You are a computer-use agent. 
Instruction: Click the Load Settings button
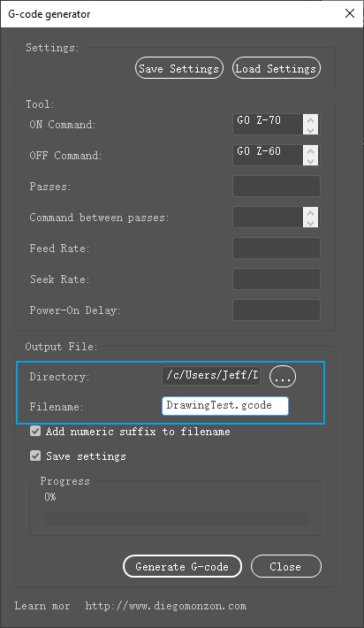(277, 68)
